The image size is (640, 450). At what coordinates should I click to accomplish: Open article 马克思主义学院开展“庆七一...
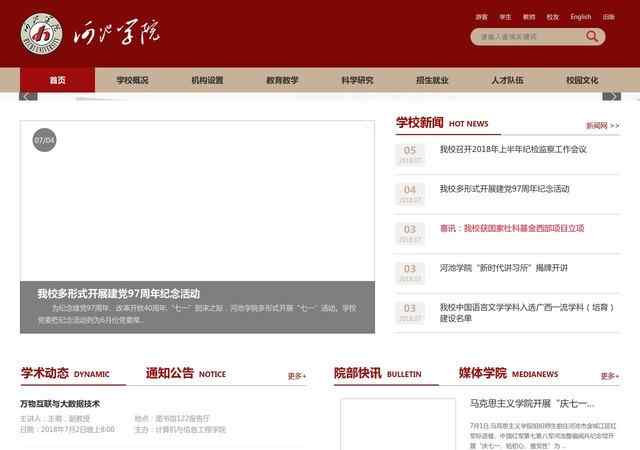point(532,403)
